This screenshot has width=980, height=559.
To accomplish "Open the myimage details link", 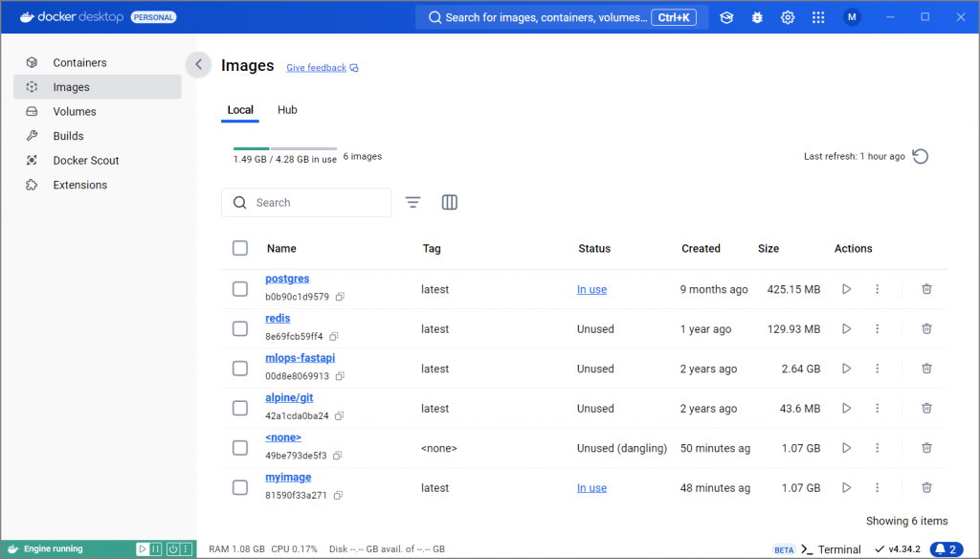I will (288, 477).
